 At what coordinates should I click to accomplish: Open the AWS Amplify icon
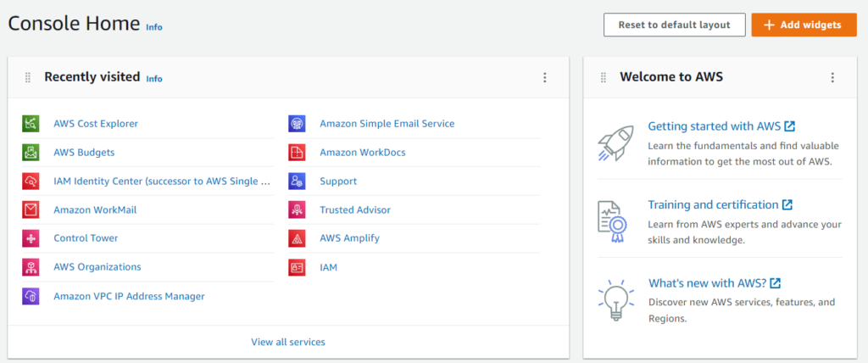[297, 238]
